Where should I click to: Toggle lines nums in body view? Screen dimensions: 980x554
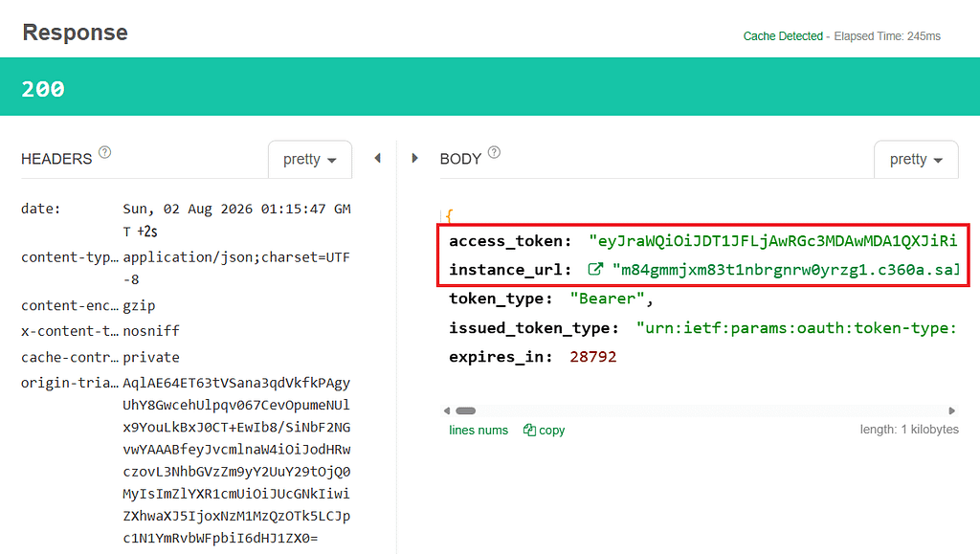click(x=479, y=430)
